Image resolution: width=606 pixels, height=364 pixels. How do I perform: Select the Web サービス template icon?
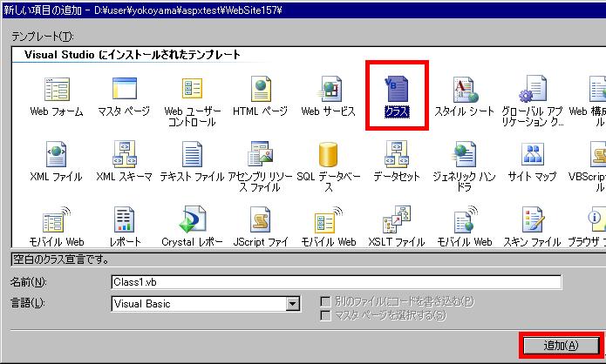(329, 89)
